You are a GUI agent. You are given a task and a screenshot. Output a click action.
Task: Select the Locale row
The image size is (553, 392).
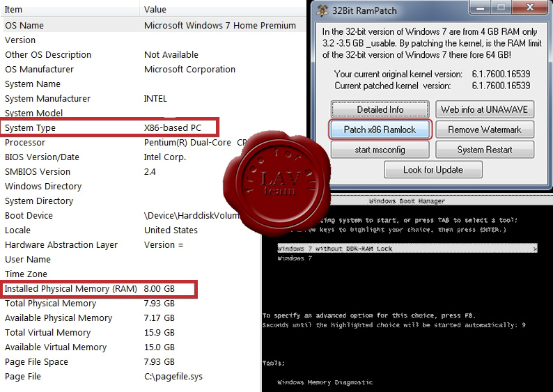(130, 230)
